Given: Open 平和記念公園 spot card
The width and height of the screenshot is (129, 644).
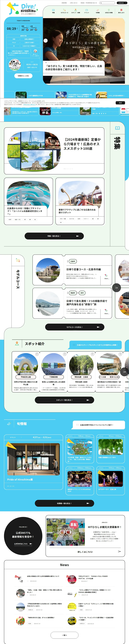Looking at the screenshot, I should pyautogui.click(x=26, y=372).
